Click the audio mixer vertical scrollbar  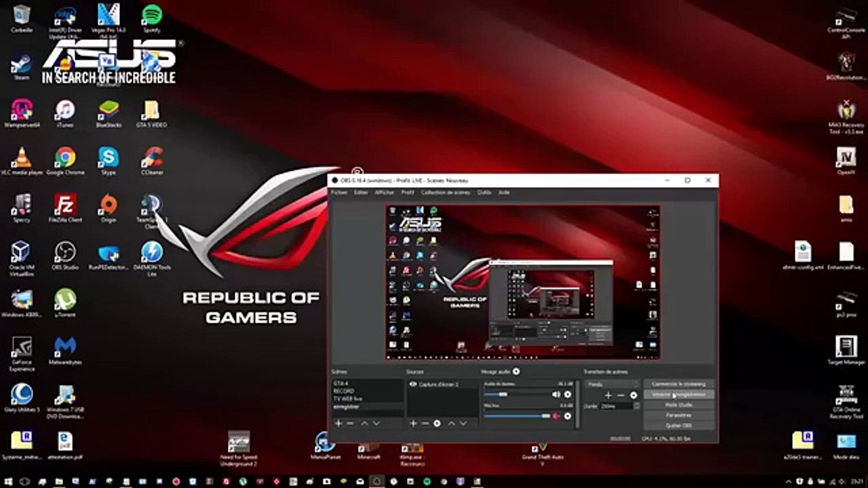(578, 403)
